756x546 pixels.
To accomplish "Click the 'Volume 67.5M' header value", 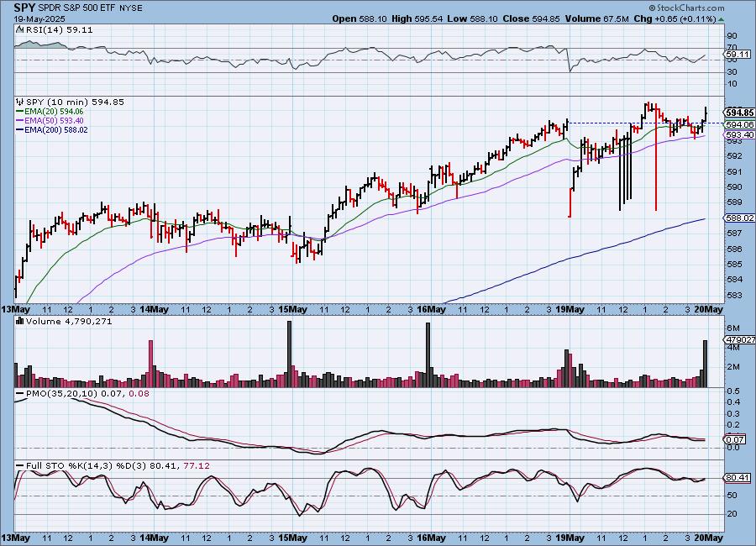I will tap(596, 18).
